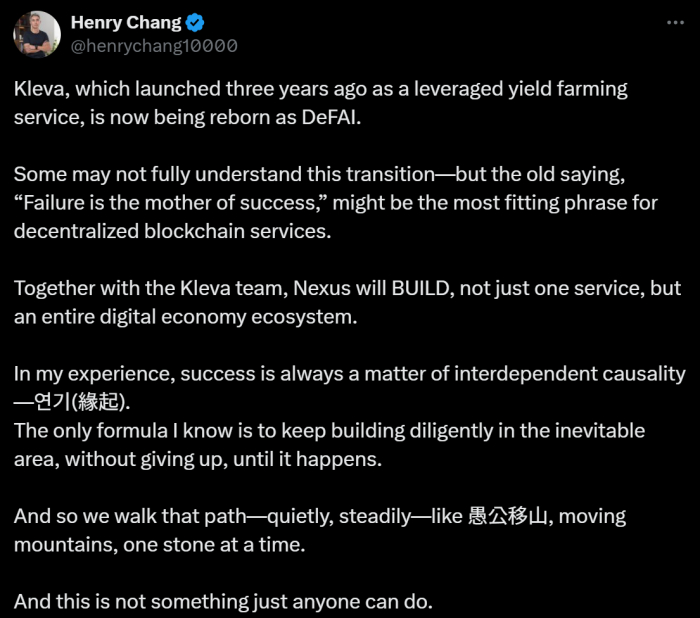Click the phrase "decentralized blockchain services"

[172, 231]
